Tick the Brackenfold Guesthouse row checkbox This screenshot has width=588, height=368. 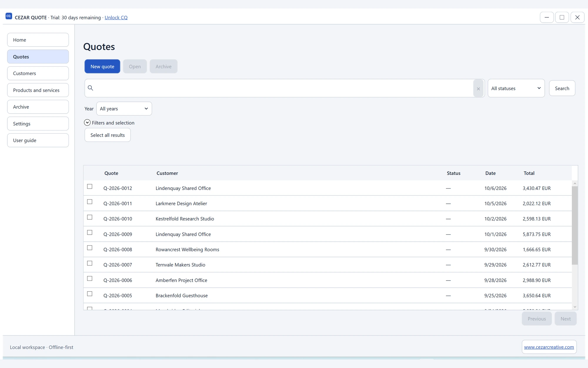pyautogui.click(x=90, y=294)
